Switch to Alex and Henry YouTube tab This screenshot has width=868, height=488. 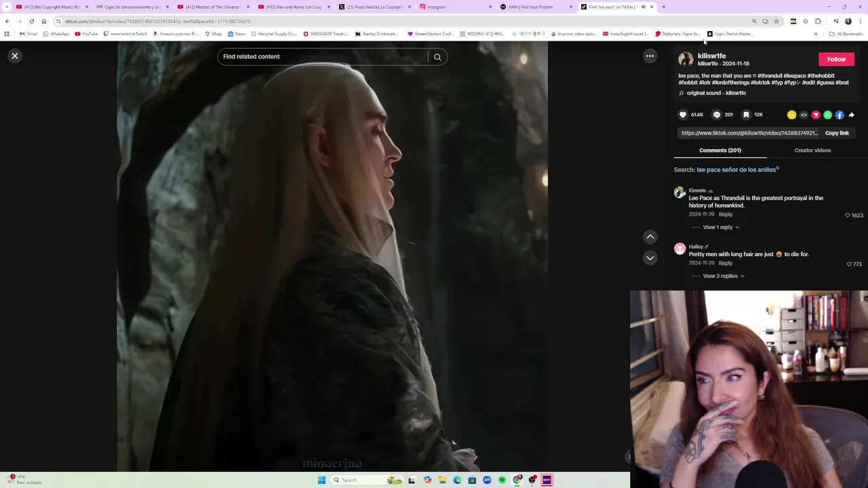coord(293,7)
